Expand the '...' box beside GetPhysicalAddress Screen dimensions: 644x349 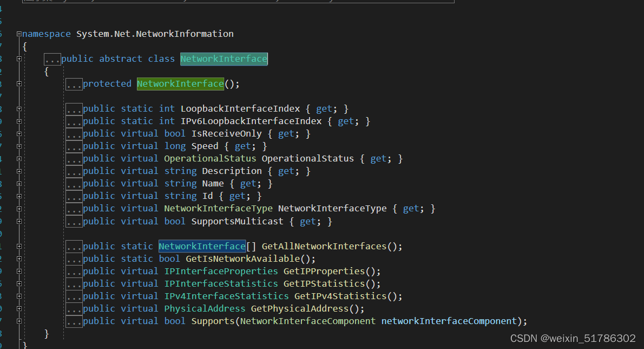(x=74, y=308)
